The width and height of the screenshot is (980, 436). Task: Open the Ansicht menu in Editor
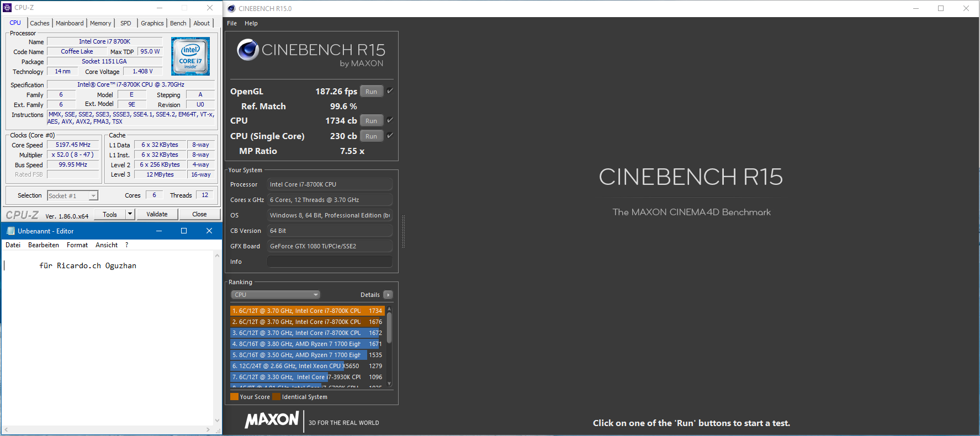coord(107,245)
